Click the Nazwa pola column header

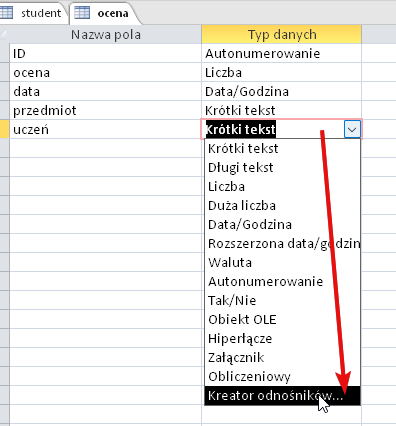[105, 34]
